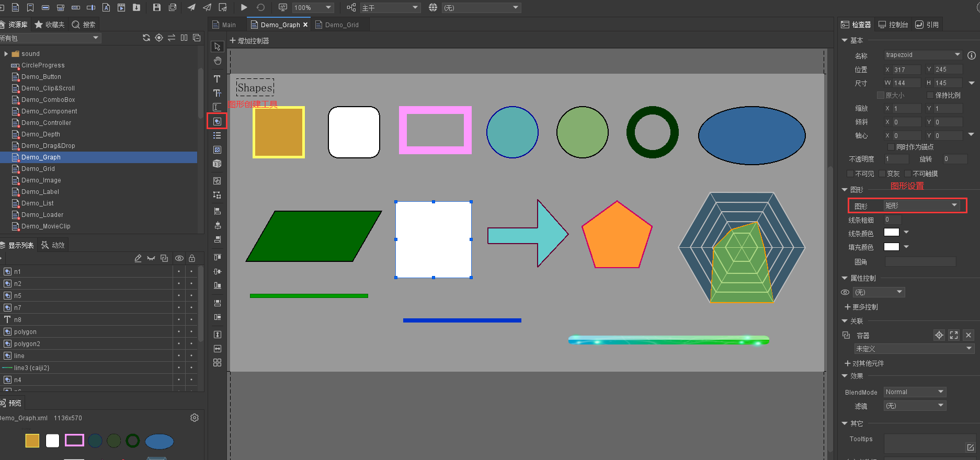Collapse the 基本 section
980x460 pixels.
(844, 40)
